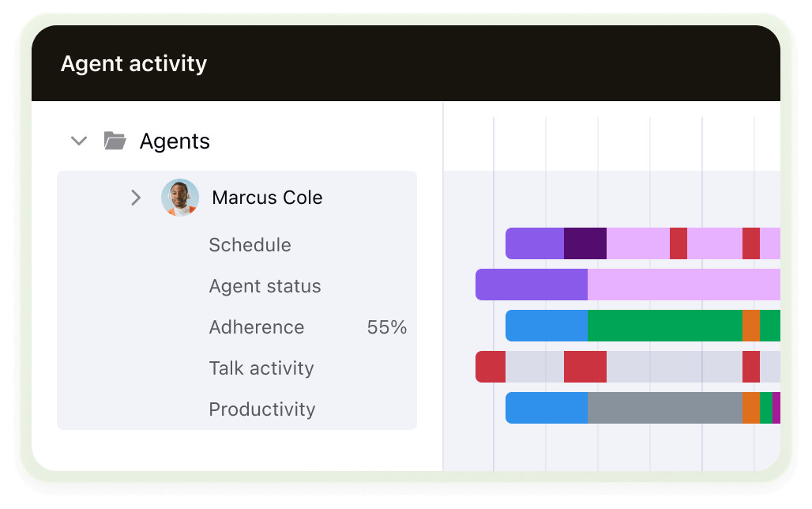Click the green Adherence bar segment

pyautogui.click(x=664, y=326)
